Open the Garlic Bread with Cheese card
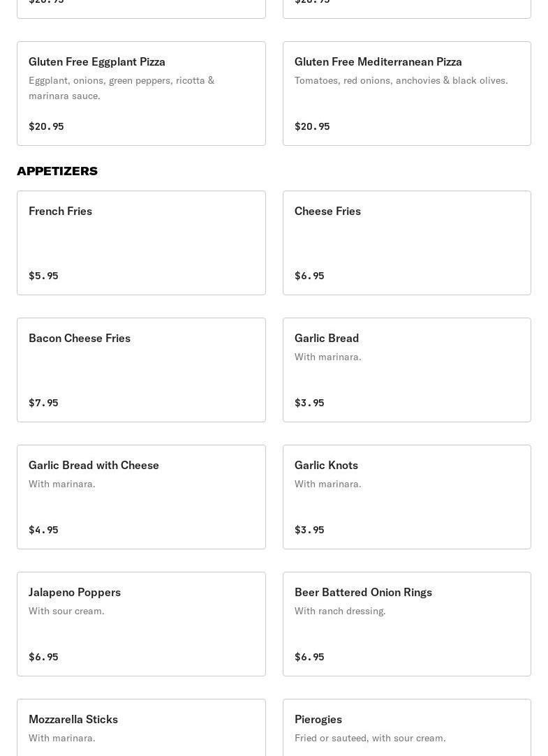Image resolution: width=548 pixels, height=756 pixels. [x=141, y=496]
